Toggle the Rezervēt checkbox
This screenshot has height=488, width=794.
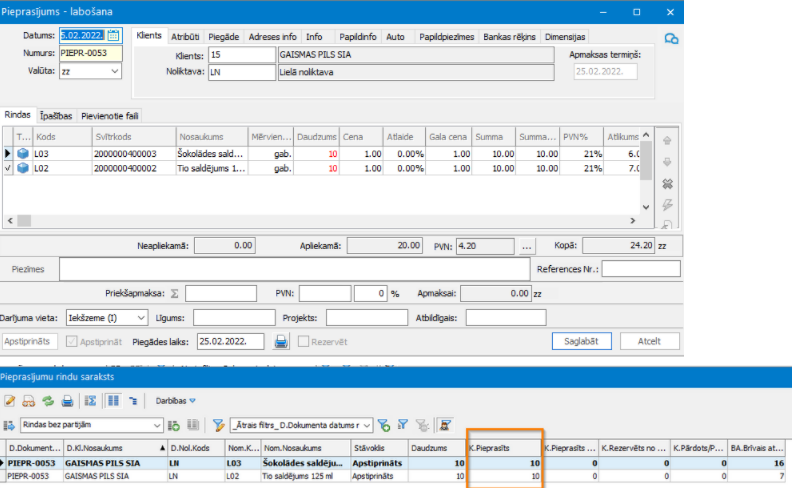[303, 342]
